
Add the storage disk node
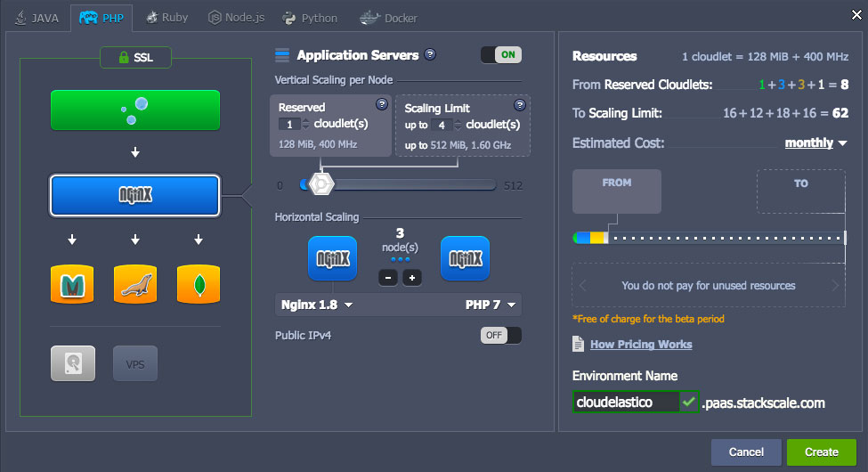coord(72,363)
